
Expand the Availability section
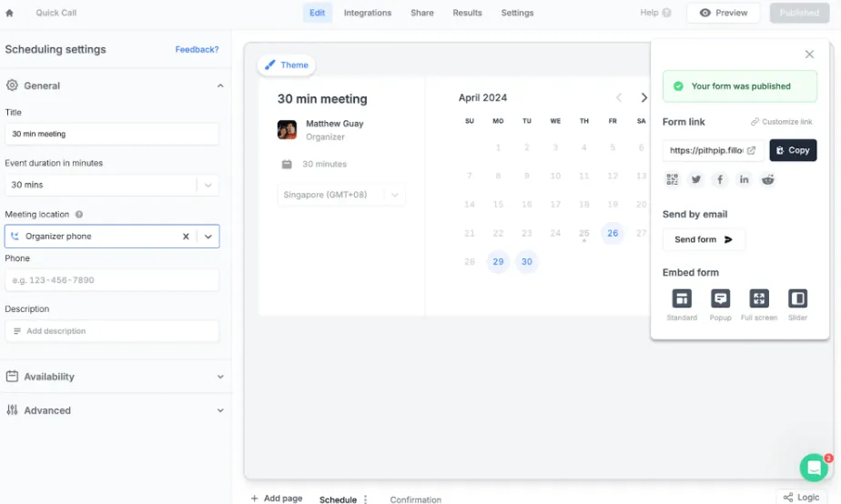(220, 377)
